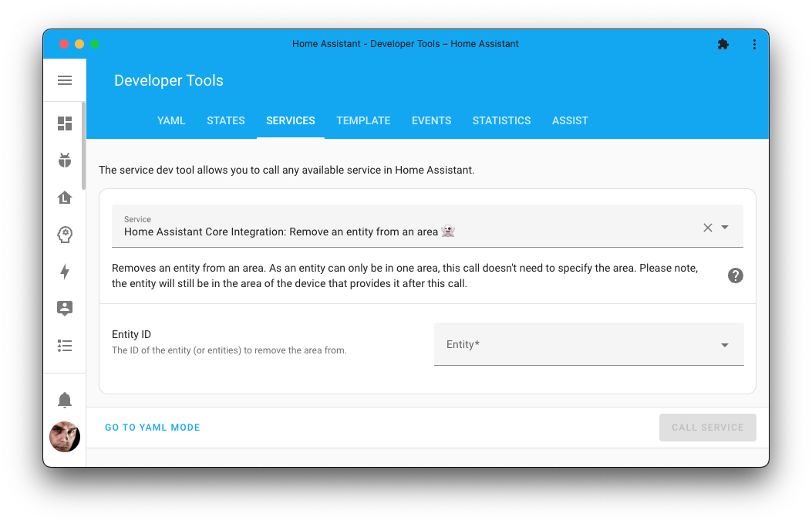Open the Energy lightning bolt icon
Viewport: 812px width, 524px height.
(65, 271)
